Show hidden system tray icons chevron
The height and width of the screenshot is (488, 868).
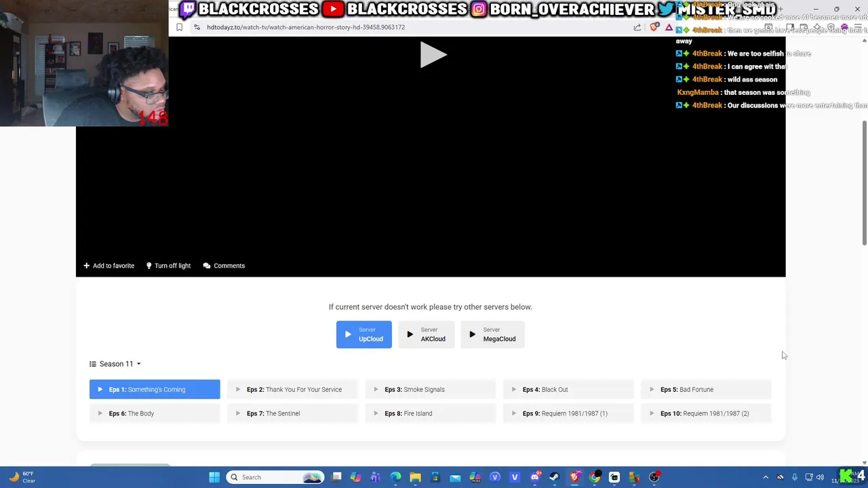click(x=766, y=477)
